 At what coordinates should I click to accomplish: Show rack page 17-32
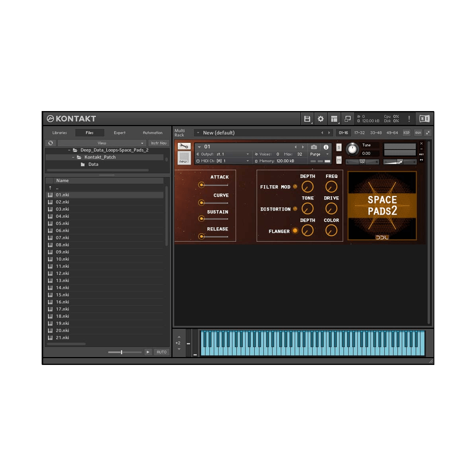pyautogui.click(x=359, y=133)
